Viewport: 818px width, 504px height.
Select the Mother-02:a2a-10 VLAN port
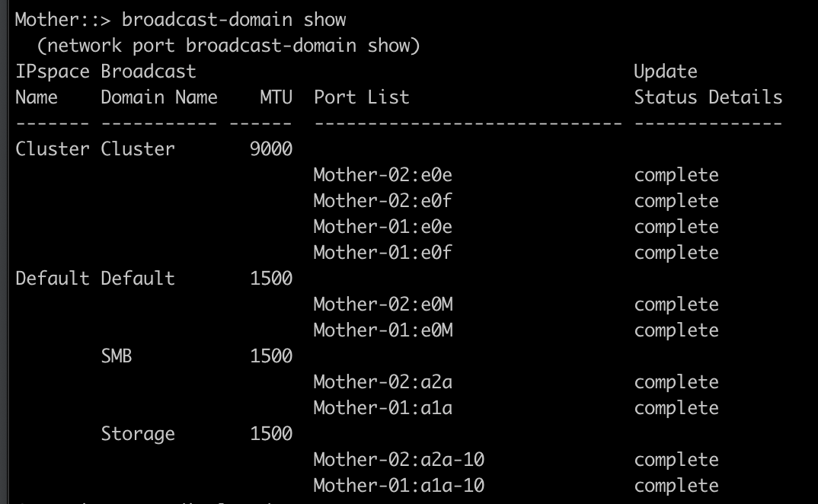tap(398, 460)
